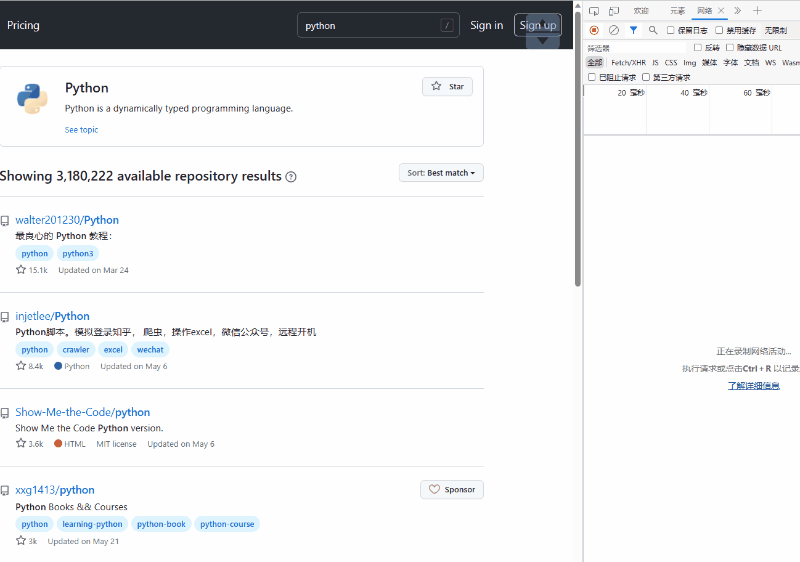The width and height of the screenshot is (800, 562).
Task: Enable the 保留日志 checkbox
Action: tap(671, 31)
